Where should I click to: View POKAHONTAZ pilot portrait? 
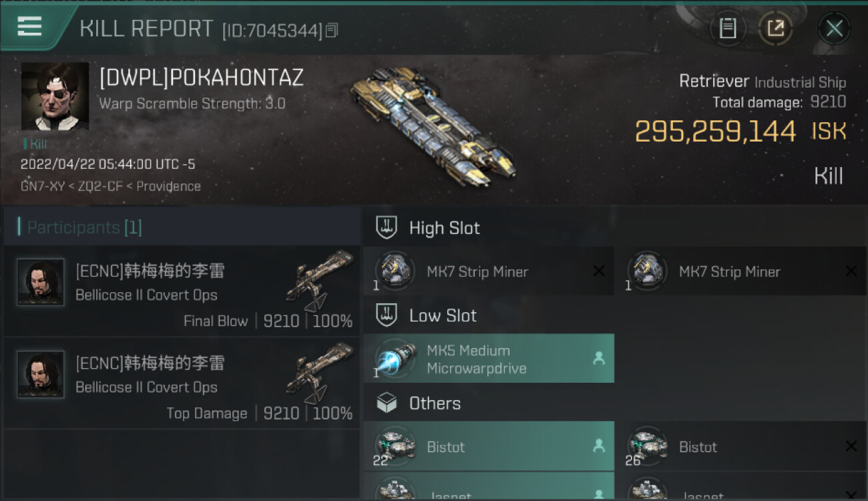click(55, 97)
